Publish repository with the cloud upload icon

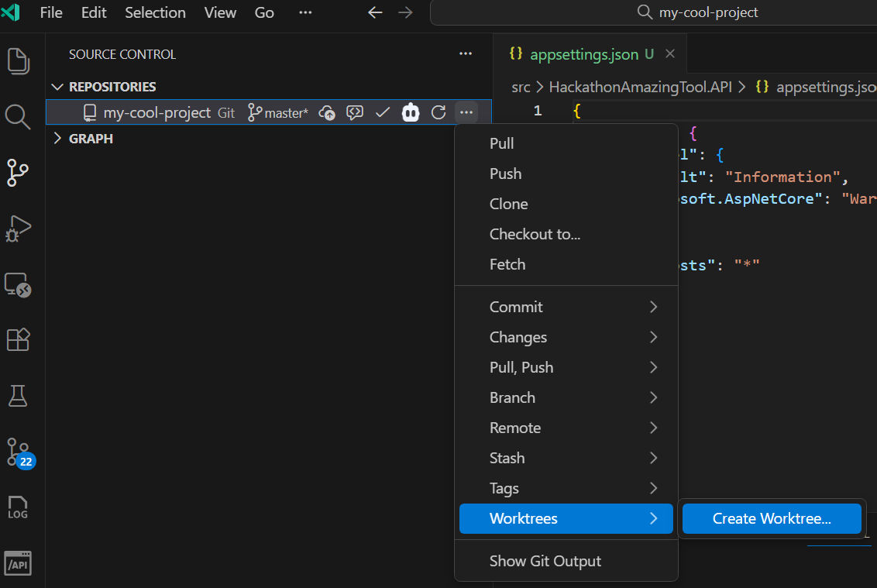(x=326, y=112)
